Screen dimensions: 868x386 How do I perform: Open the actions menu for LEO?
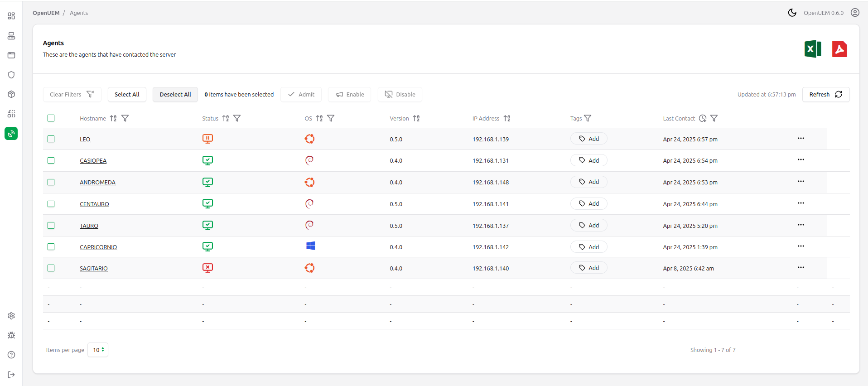[x=801, y=138]
